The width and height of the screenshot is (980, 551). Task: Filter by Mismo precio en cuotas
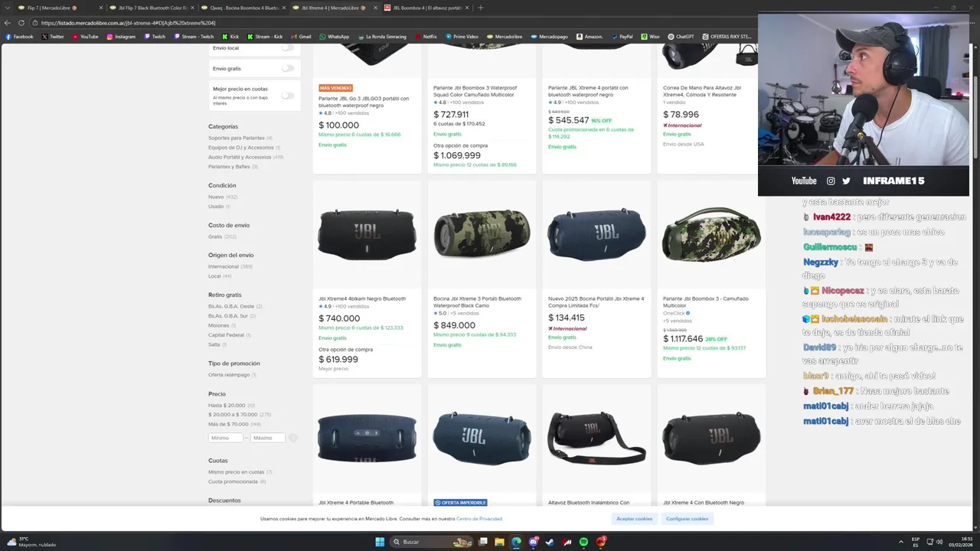pos(236,472)
